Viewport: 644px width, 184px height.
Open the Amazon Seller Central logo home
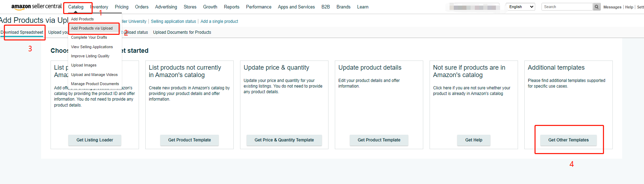(x=36, y=6)
